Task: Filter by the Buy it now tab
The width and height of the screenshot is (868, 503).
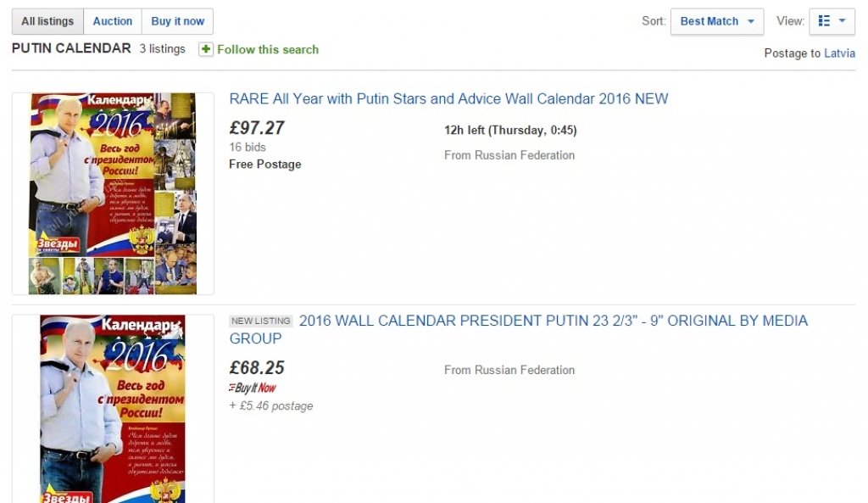Action: tap(177, 21)
